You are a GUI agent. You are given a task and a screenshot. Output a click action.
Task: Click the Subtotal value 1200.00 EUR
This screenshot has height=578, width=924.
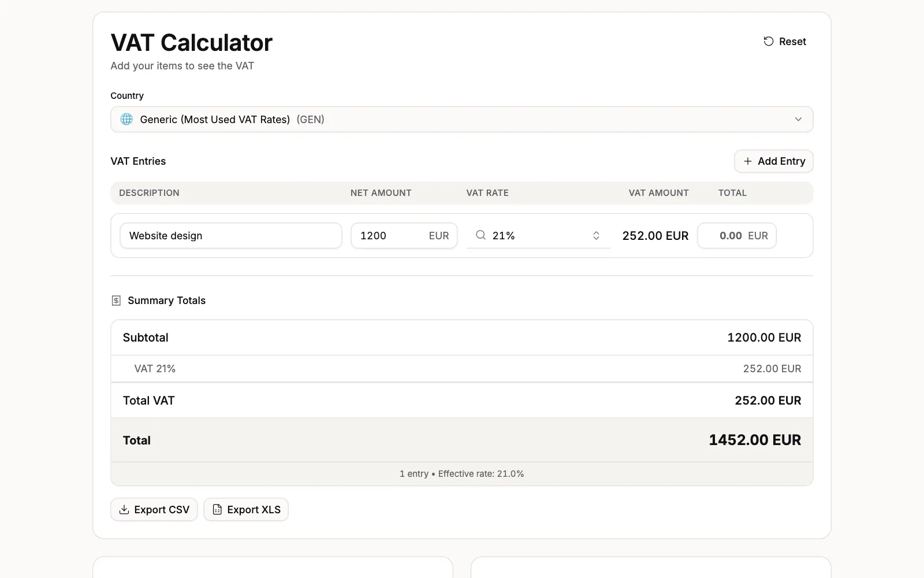[764, 338]
